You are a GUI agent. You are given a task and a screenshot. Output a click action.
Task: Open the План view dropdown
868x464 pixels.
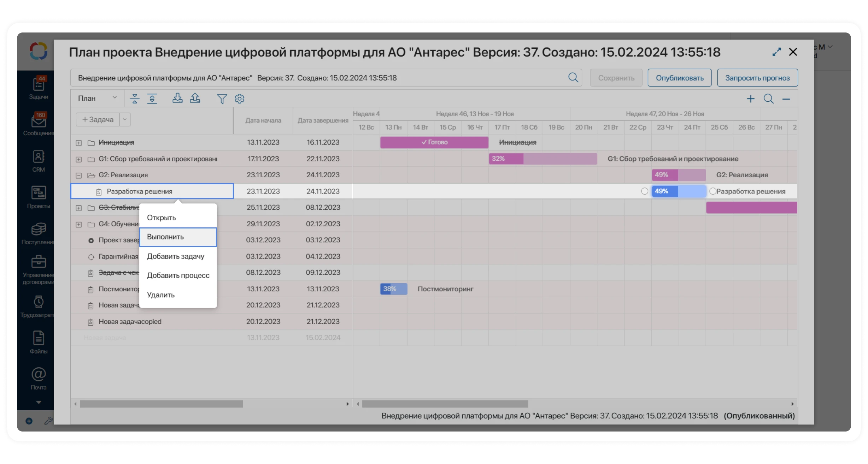click(97, 98)
